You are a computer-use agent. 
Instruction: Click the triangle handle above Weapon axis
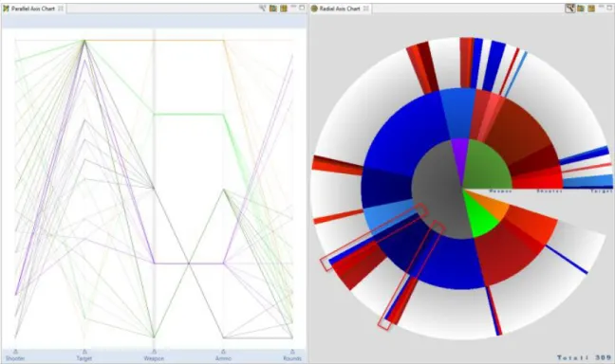pyautogui.click(x=154, y=352)
